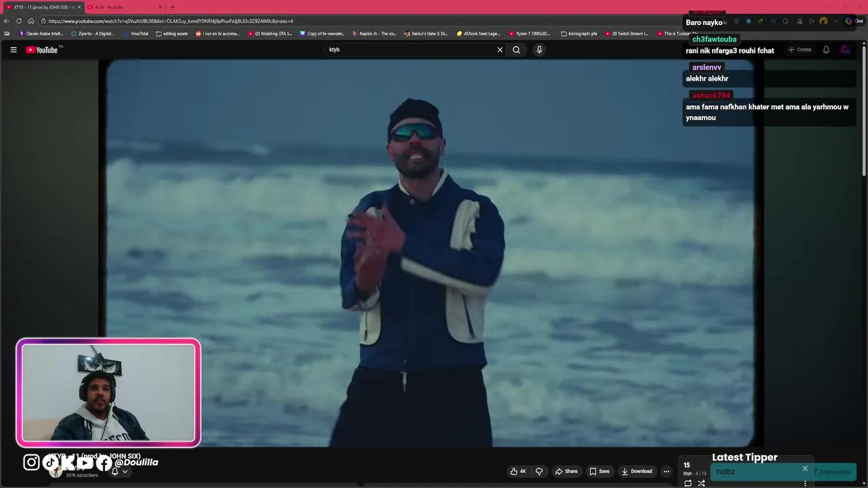
Task: Open the Napkin AI bookmark
Action: (374, 33)
